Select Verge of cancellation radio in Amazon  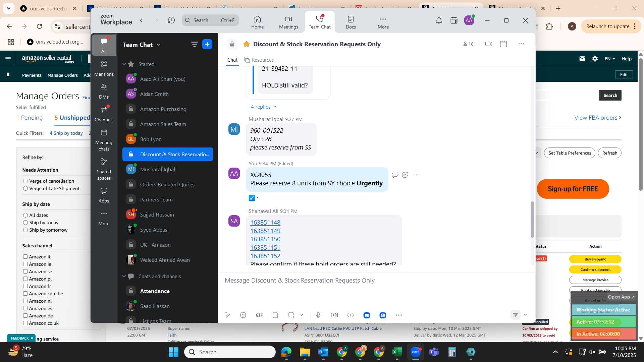pyautogui.click(x=25, y=181)
